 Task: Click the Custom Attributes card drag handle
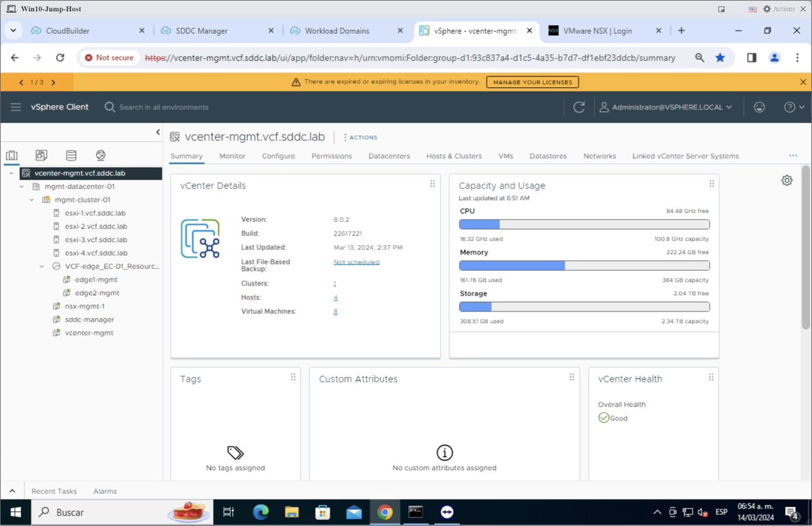tap(572, 377)
